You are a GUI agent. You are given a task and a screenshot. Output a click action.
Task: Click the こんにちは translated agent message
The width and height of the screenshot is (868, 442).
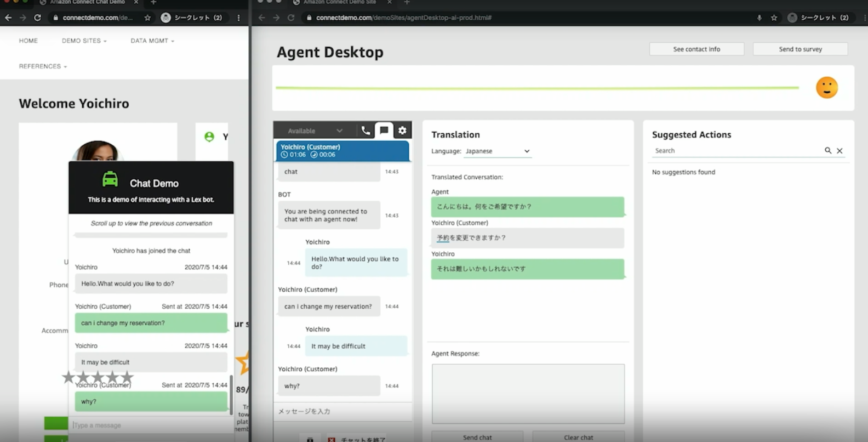pyautogui.click(x=527, y=207)
